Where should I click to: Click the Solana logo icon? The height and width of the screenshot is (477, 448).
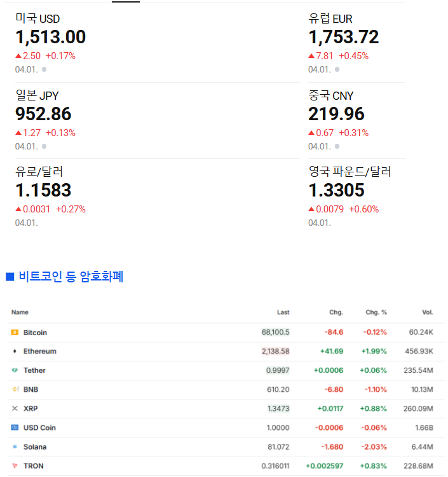click(x=15, y=446)
